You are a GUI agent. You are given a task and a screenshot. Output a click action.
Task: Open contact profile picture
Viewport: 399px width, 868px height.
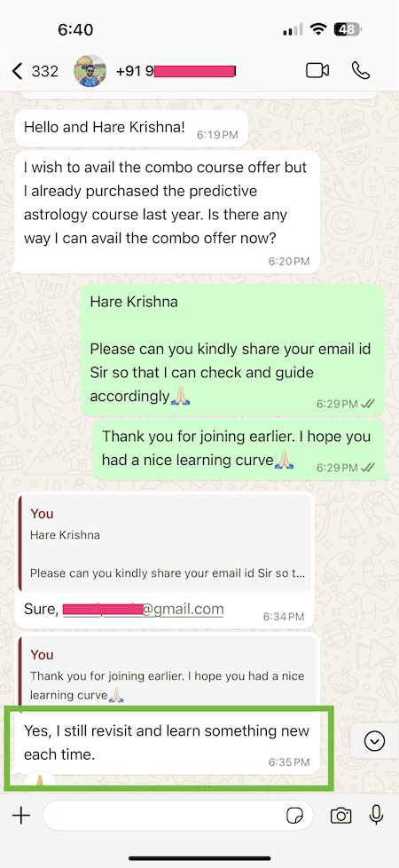(90, 71)
